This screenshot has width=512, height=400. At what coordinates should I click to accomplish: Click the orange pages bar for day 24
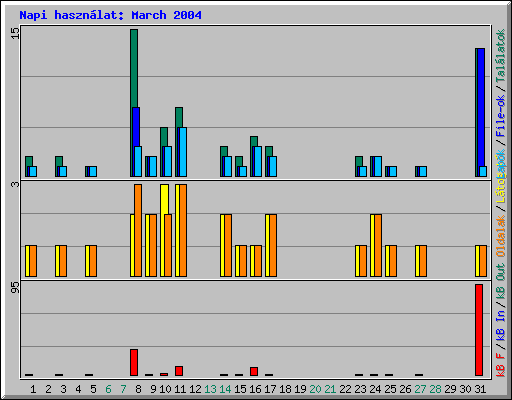pos(378,245)
